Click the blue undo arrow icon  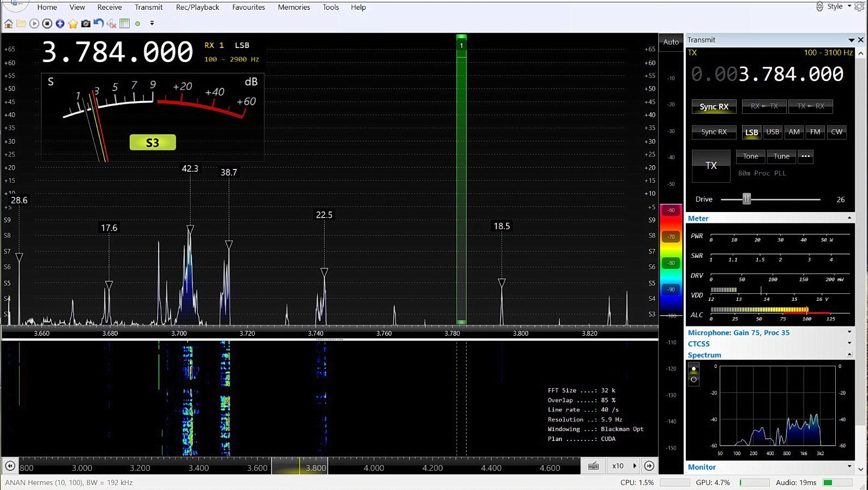point(99,23)
